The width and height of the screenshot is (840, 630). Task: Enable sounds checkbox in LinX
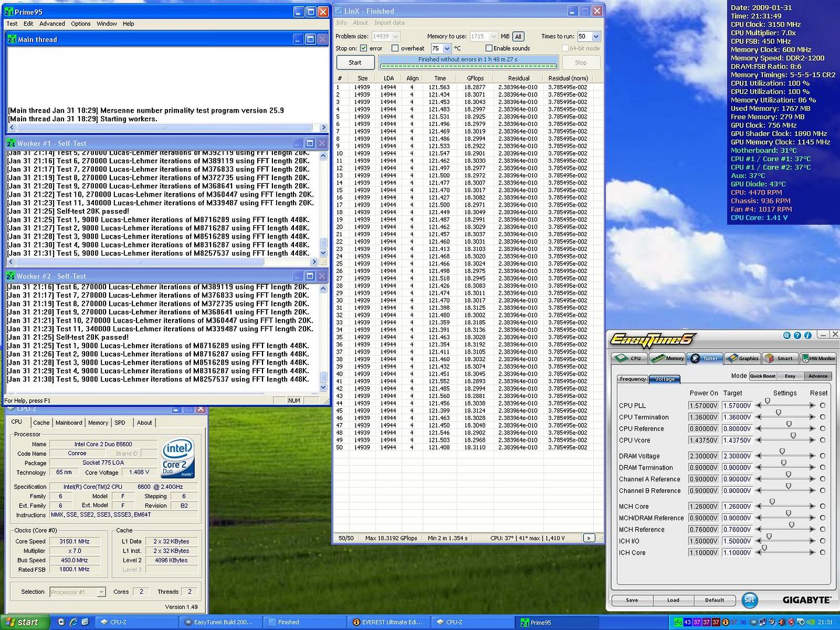(x=489, y=48)
